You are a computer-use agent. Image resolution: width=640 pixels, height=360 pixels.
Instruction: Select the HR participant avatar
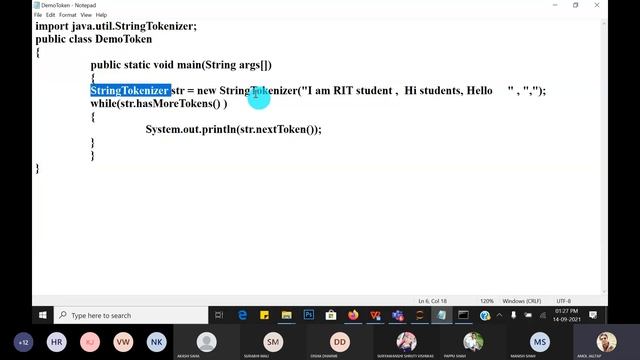pos(56,342)
